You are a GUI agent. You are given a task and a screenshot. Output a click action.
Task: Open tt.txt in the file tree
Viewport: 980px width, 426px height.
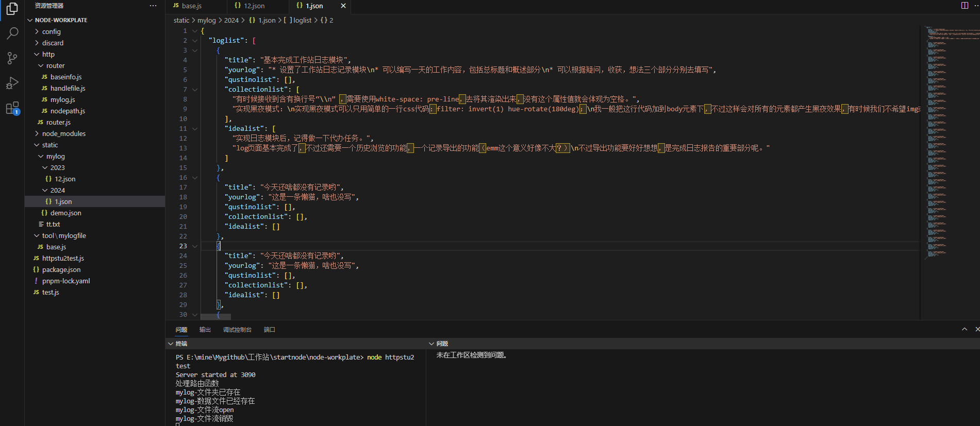(x=95, y=224)
